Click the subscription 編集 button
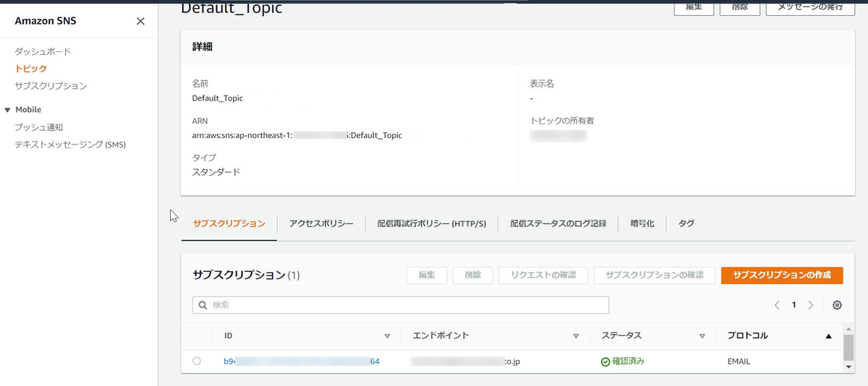 tap(427, 275)
